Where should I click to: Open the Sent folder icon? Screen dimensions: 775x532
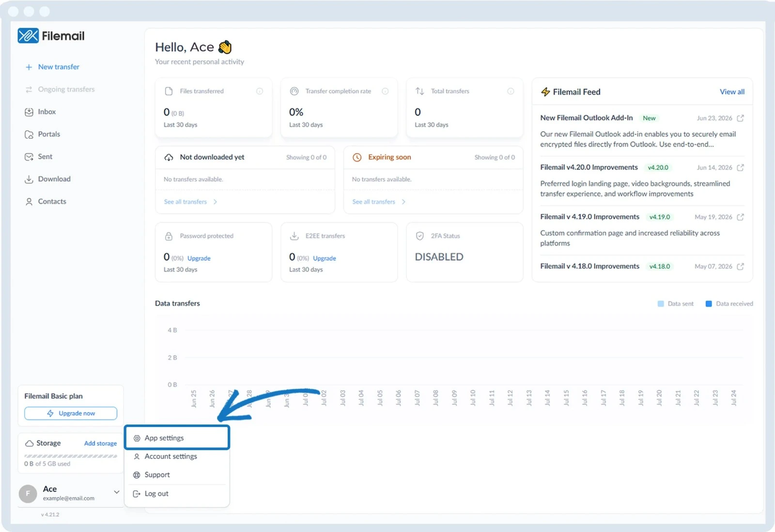pyautogui.click(x=29, y=157)
